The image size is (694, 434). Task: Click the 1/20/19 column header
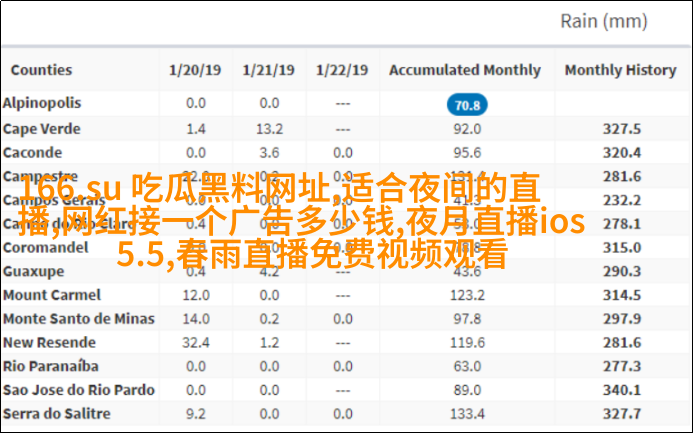(195, 70)
